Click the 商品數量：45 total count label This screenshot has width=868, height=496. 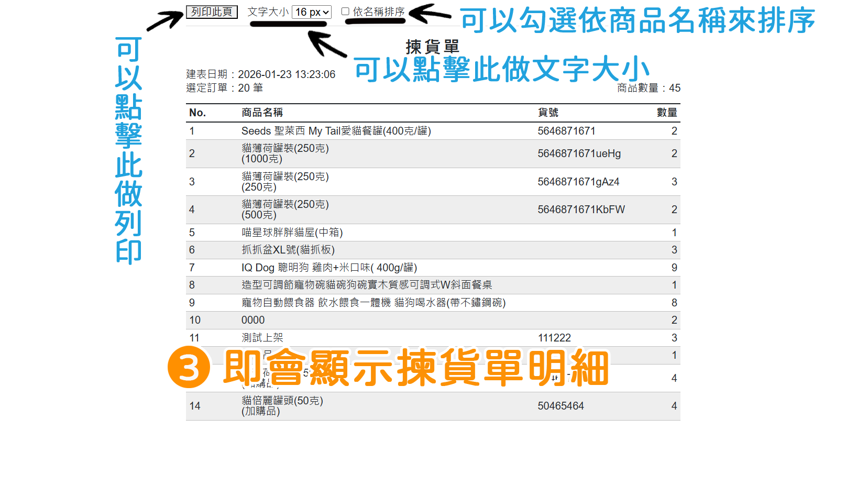point(647,88)
